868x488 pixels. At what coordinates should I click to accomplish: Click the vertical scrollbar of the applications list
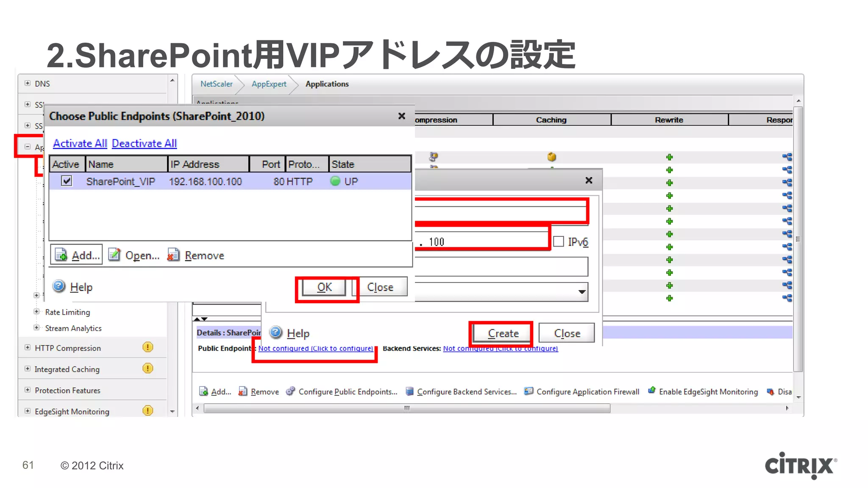(x=798, y=239)
